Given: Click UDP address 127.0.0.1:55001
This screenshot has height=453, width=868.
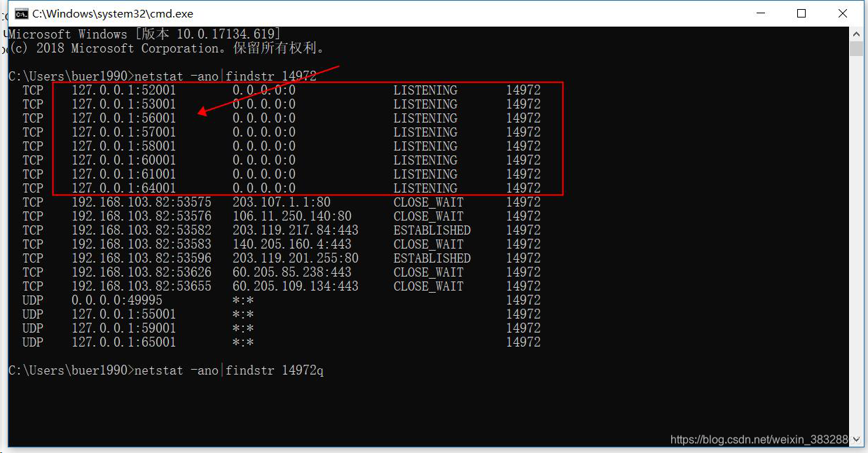Looking at the screenshot, I should (x=124, y=314).
